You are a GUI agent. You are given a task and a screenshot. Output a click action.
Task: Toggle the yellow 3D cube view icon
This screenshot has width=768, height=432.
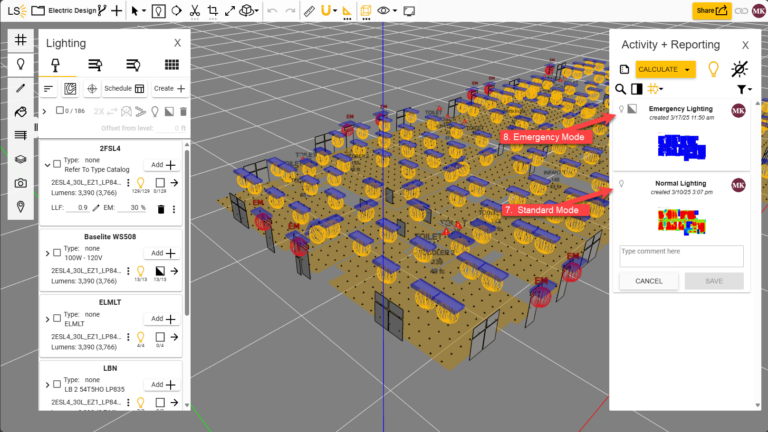pyautogui.click(x=365, y=10)
